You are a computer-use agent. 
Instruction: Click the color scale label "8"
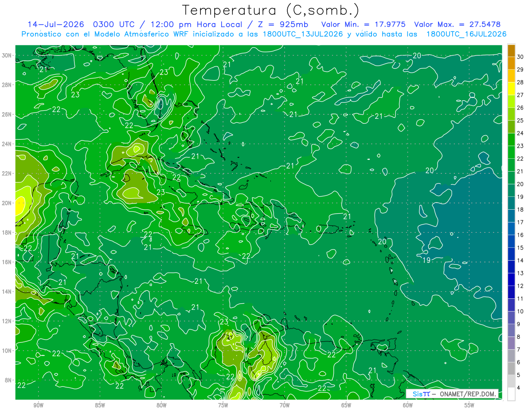pyautogui.click(x=519, y=337)
